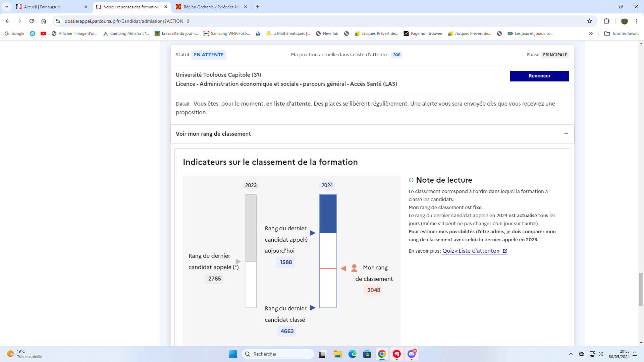Click the 2024 year label
This screenshot has height=362, width=644.
(327, 185)
